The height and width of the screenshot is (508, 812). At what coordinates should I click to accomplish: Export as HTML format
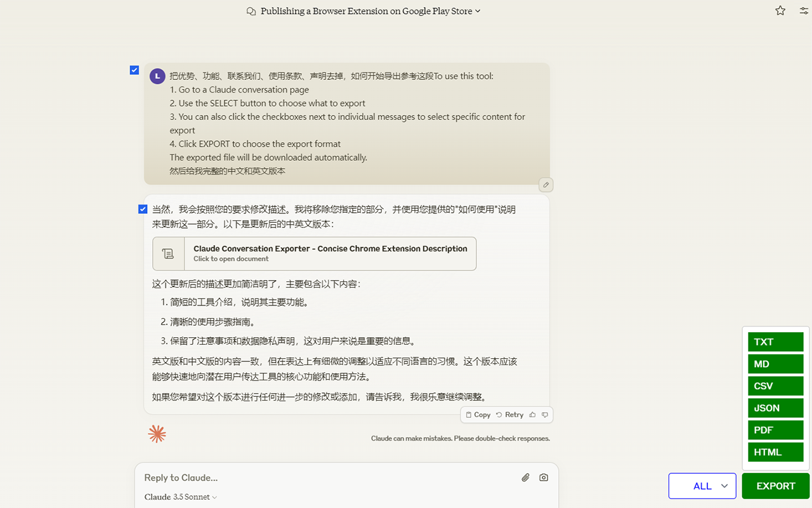click(776, 452)
